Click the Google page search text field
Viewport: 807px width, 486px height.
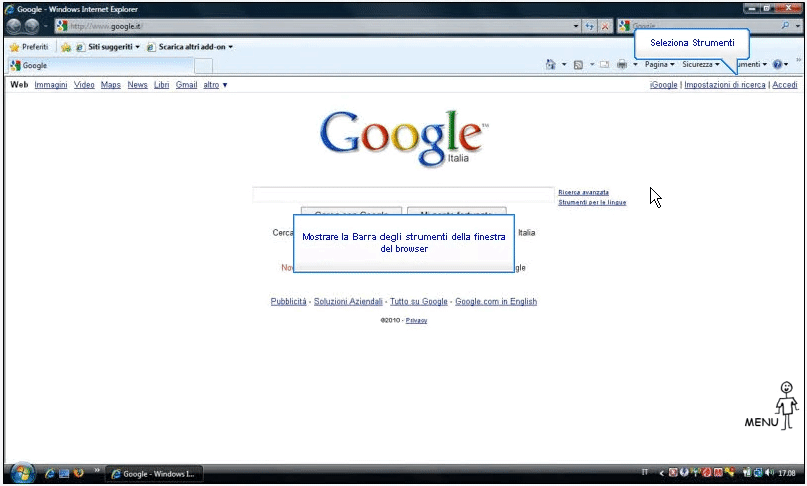click(x=404, y=195)
